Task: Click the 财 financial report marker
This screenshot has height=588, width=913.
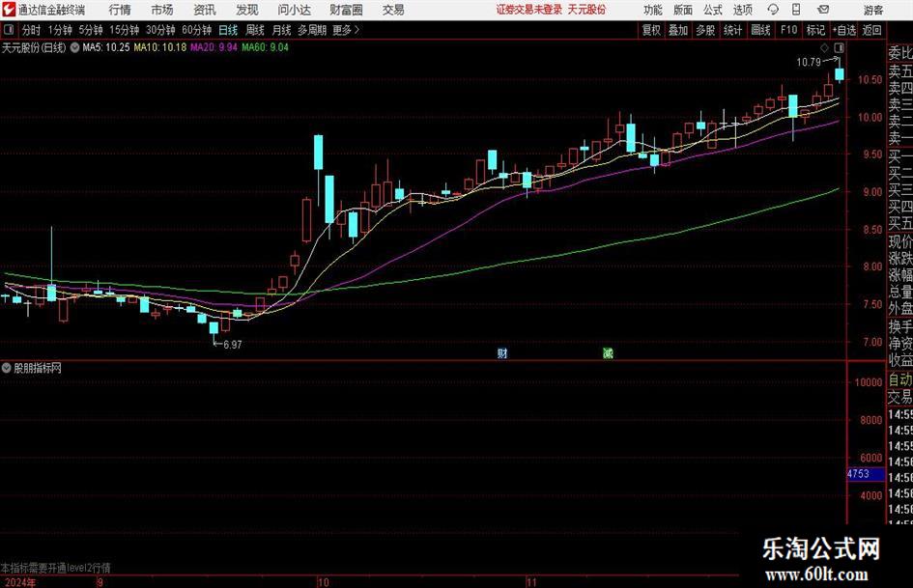Action: click(x=502, y=352)
